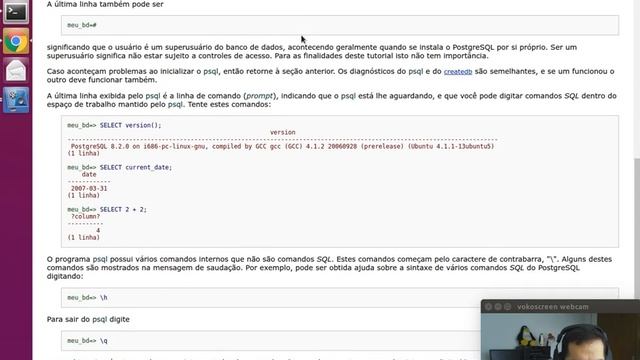This screenshot has height=360, width=640.
Task: Follow the createdb hyperlink
Action: (x=458, y=71)
